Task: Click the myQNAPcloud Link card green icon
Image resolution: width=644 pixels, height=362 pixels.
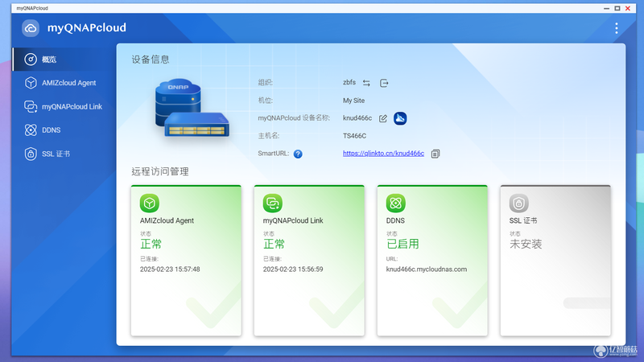Action: pyautogui.click(x=273, y=204)
